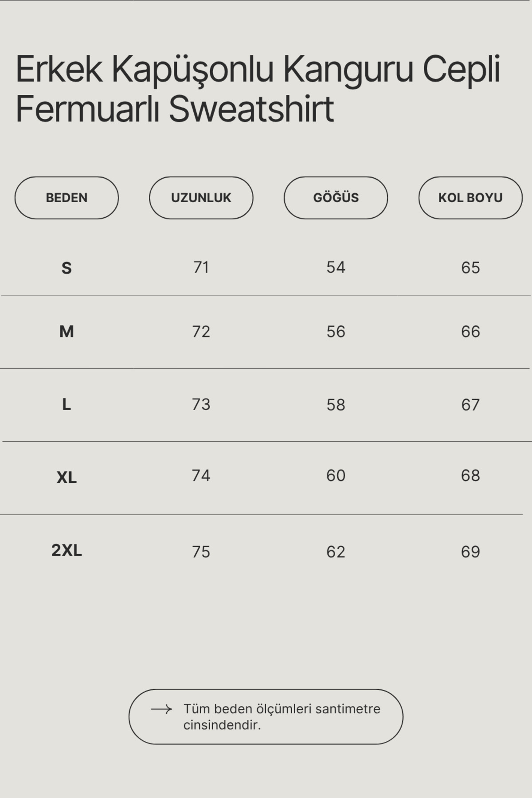The height and width of the screenshot is (798, 532).
Task: Pick the 2XL size label
Action: [66, 551]
